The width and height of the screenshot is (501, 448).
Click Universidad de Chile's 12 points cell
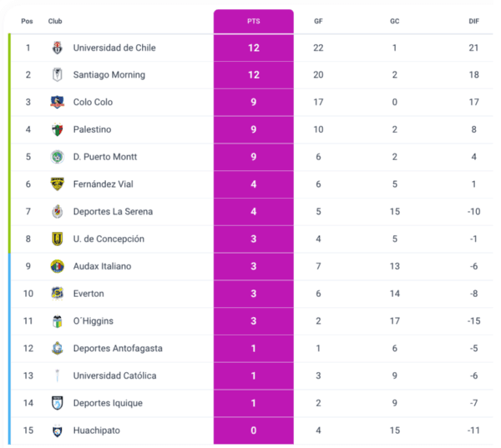click(254, 48)
